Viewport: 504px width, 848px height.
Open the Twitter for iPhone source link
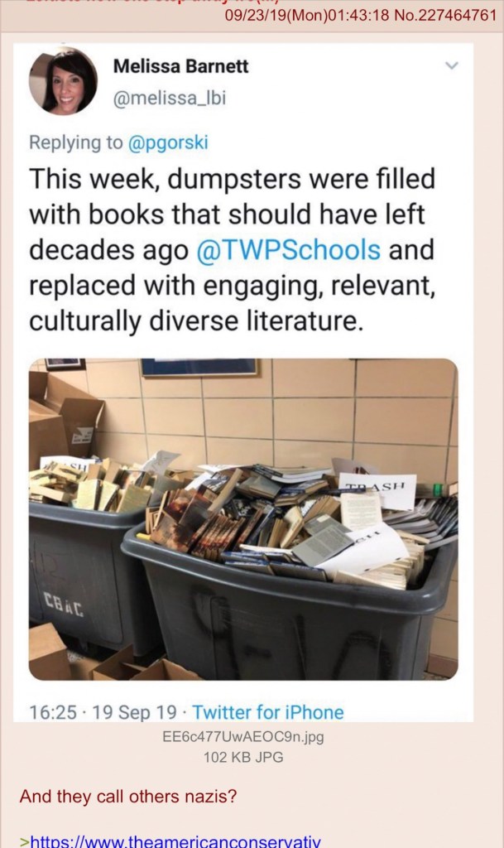pyautogui.click(x=268, y=712)
